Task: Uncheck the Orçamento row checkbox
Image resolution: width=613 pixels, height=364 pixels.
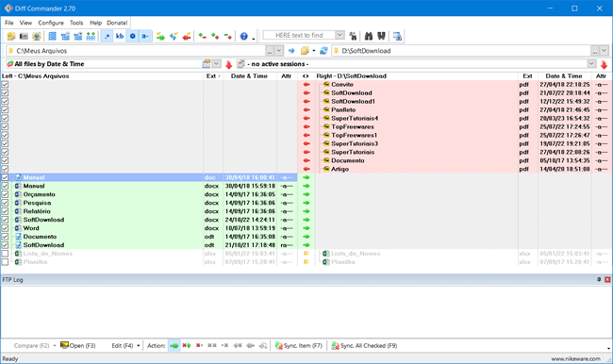Action: (5, 194)
